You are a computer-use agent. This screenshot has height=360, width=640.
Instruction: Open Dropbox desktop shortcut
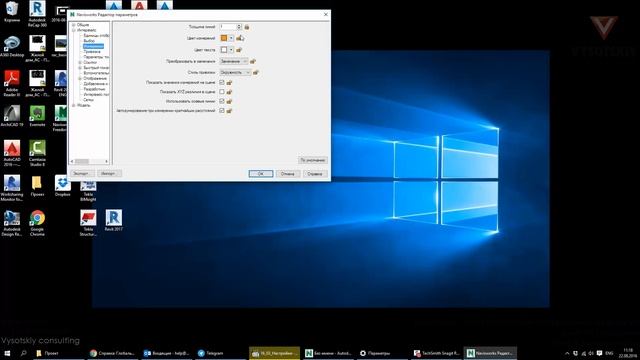[62, 186]
